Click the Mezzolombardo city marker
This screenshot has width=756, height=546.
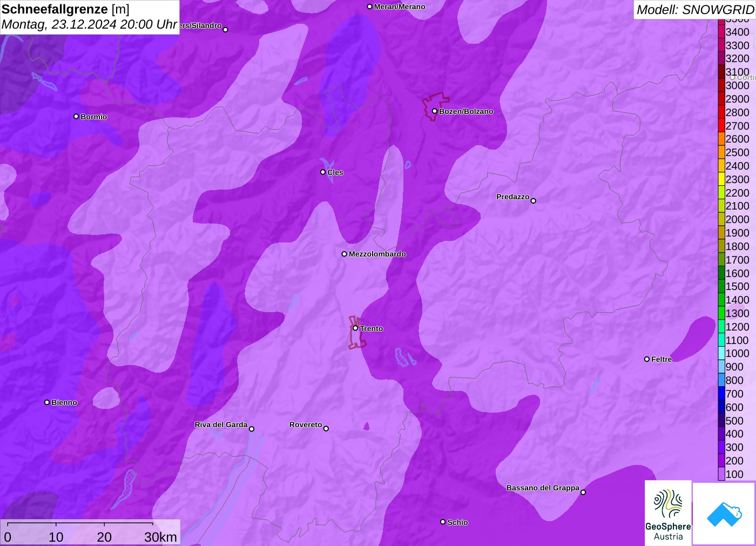[x=344, y=254]
